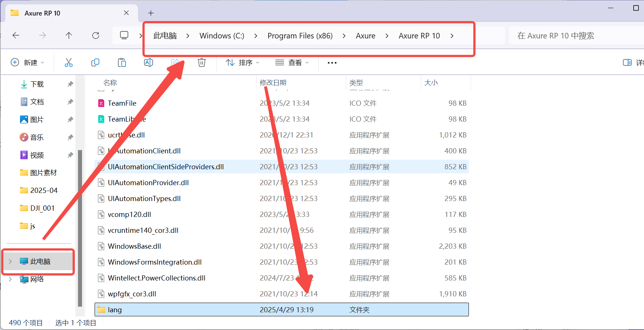Expand chevron after Program Files (x86)
This screenshot has height=330, width=644.
click(x=344, y=36)
